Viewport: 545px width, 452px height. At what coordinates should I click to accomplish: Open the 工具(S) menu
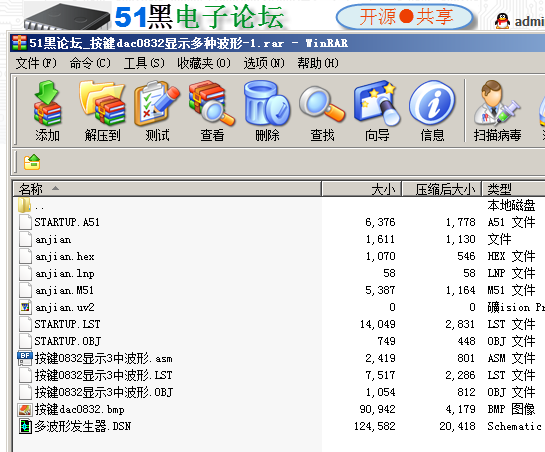click(144, 63)
